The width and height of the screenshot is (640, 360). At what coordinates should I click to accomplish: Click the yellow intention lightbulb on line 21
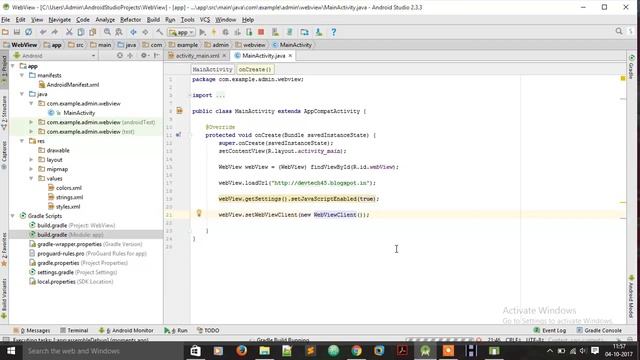point(199,213)
